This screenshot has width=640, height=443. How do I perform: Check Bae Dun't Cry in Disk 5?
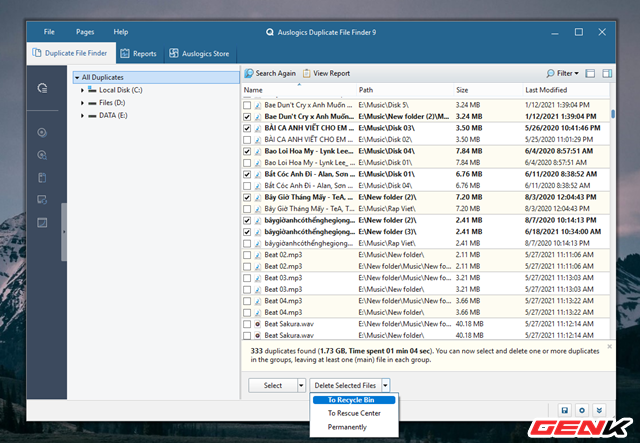point(247,105)
